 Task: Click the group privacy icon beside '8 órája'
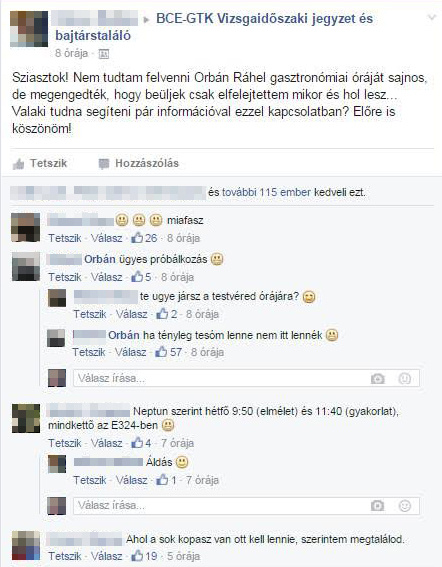pyautogui.click(x=103, y=54)
